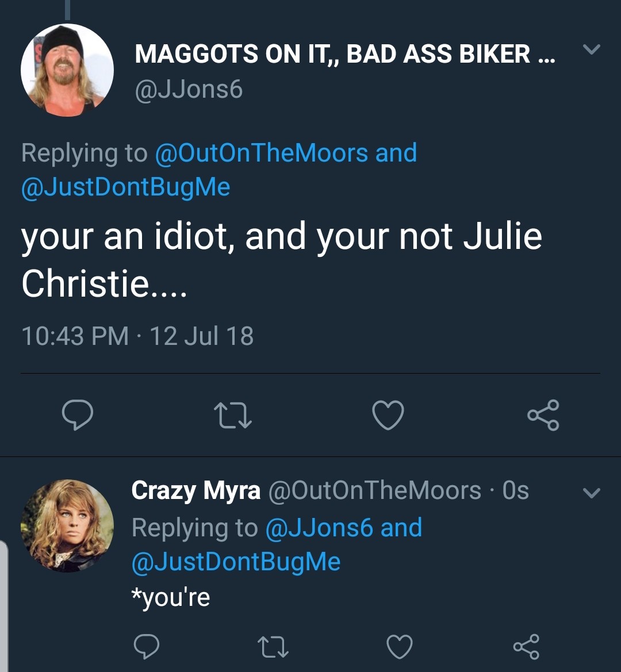Viewport: 621px width, 672px height.
Task: Reply to the @JJons6 tweet
Action: click(77, 415)
